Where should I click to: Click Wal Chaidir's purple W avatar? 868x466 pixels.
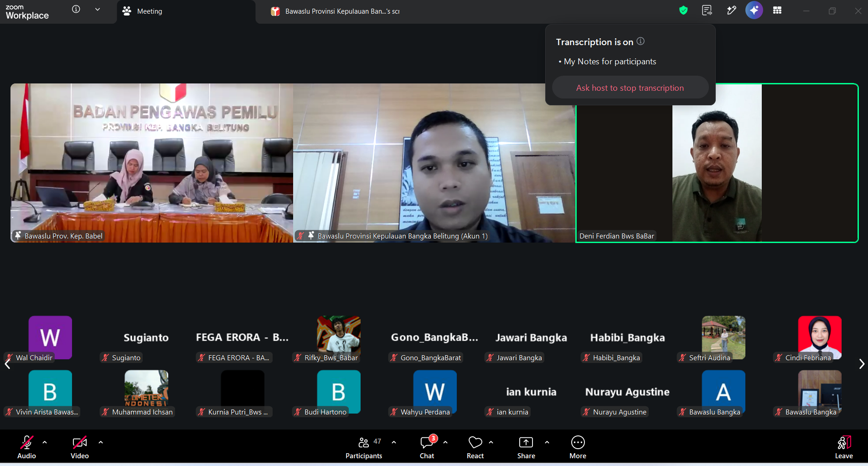[50, 337]
